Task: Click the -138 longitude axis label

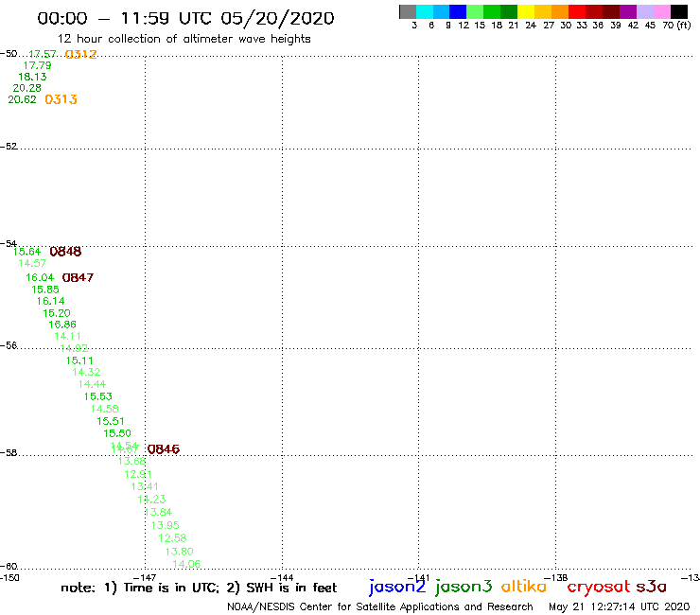Action: 556,578
